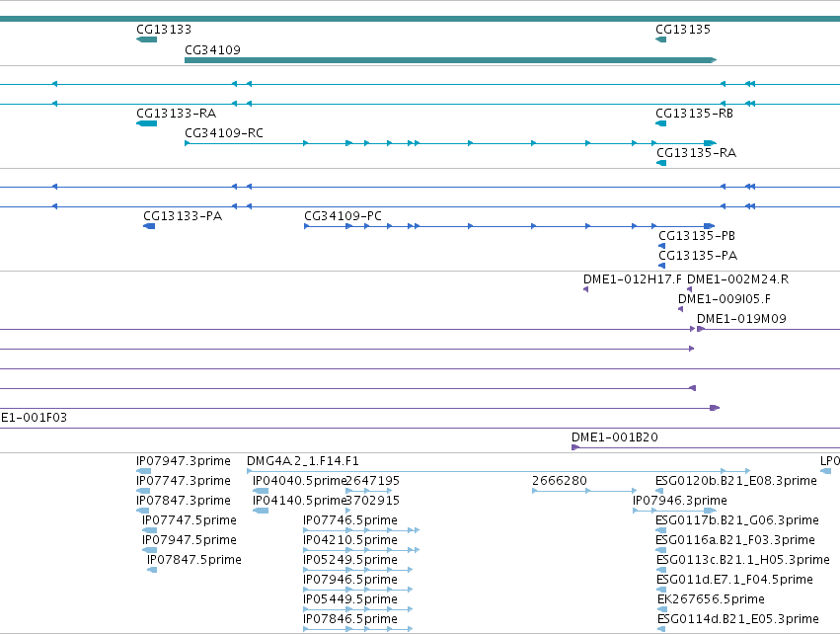This screenshot has height=634, width=840.
Task: Select protein CG13133-PA label
Action: click(x=183, y=216)
